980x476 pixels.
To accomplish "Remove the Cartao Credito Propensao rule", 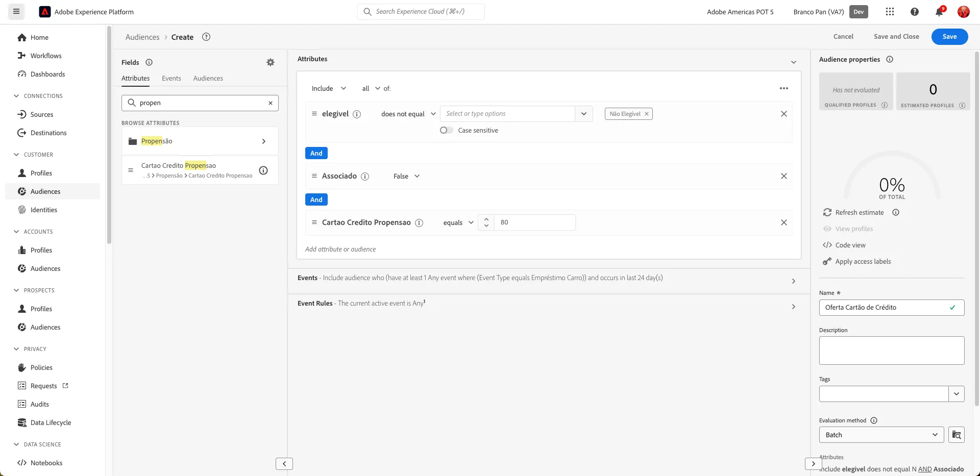I will point(784,222).
